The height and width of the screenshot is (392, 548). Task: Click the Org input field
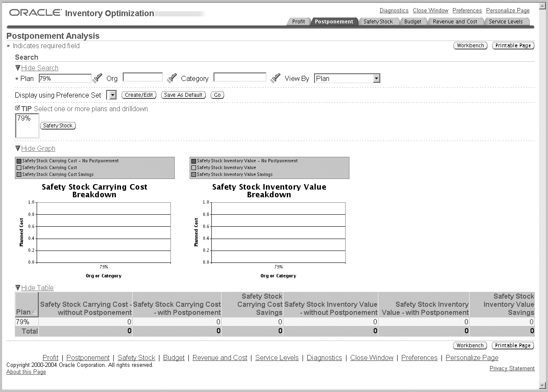[143, 77]
